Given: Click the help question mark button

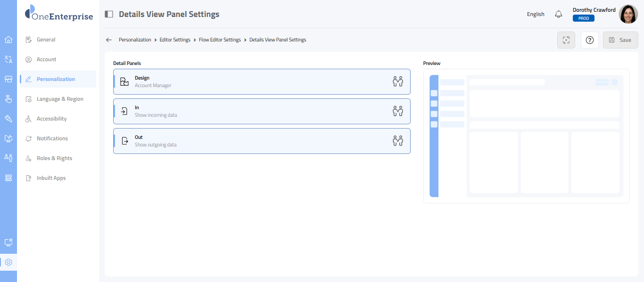Looking at the screenshot, I should coord(589,40).
